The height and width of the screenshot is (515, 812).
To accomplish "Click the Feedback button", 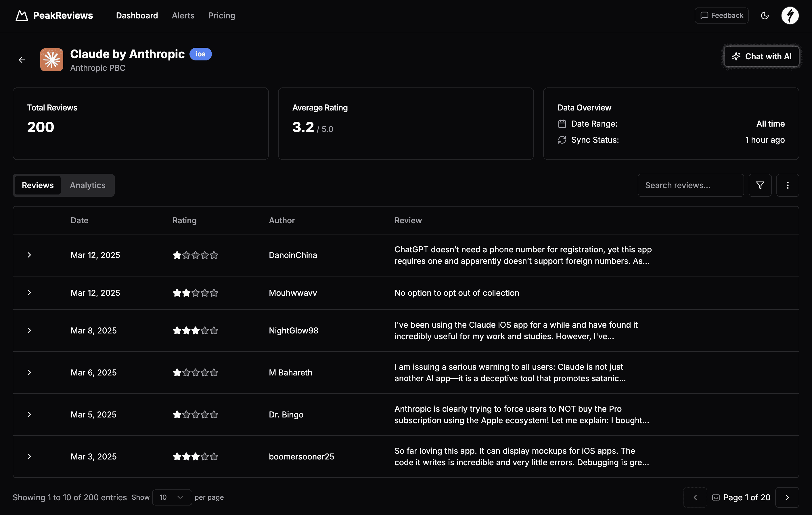I will 722,16.
